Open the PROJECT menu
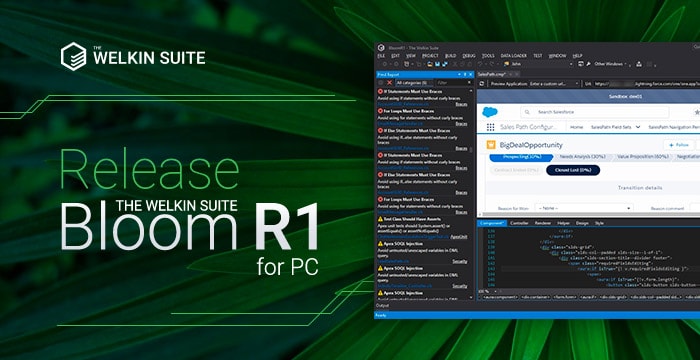Screen dimensions: 700x360 pos(430,56)
